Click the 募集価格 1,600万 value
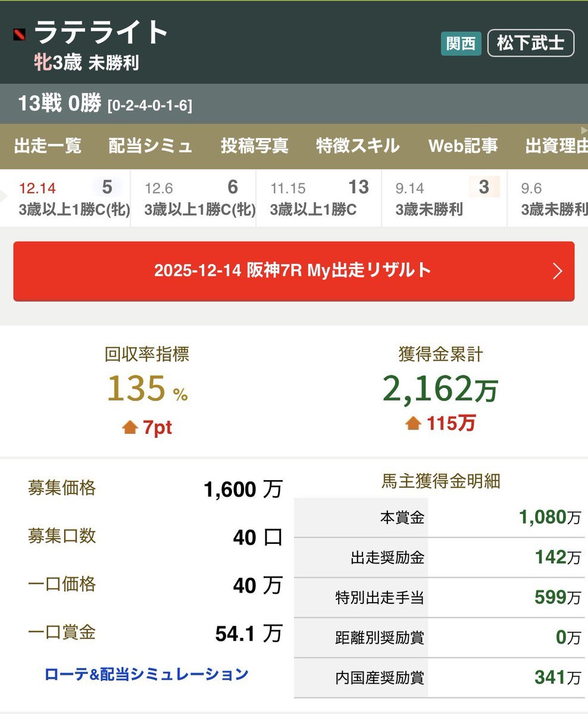 coord(242,490)
